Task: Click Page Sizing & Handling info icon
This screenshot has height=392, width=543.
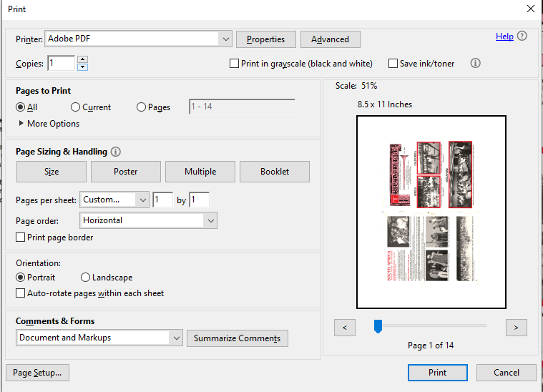Action: pos(116,152)
